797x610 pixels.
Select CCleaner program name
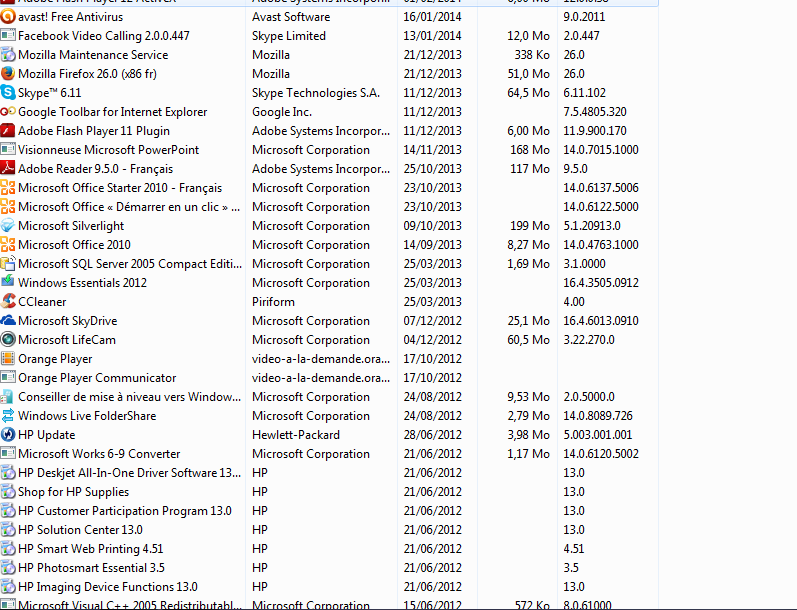pyautogui.click(x=42, y=301)
